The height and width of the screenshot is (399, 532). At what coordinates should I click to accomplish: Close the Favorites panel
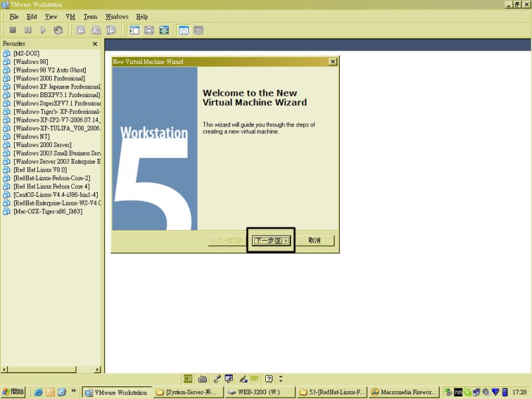(x=95, y=44)
